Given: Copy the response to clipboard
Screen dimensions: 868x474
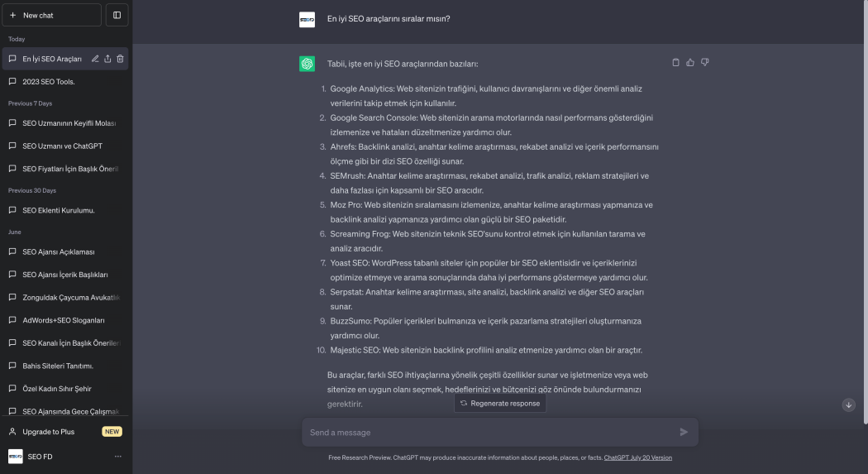Looking at the screenshot, I should [x=675, y=63].
